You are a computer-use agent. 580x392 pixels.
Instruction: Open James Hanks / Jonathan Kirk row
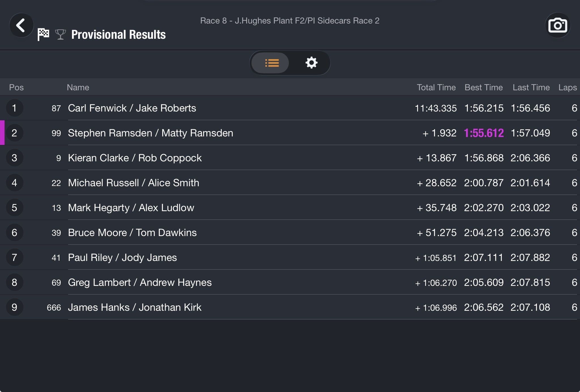[290, 307]
